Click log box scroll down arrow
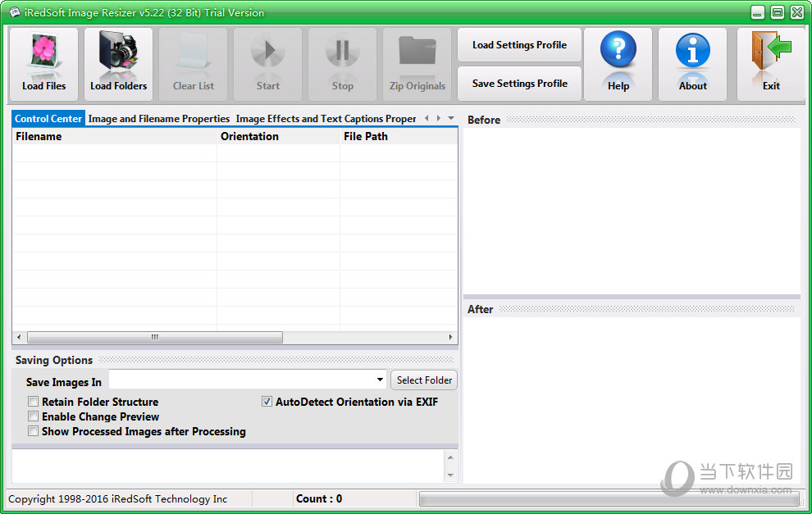This screenshot has width=812, height=514. tap(450, 475)
